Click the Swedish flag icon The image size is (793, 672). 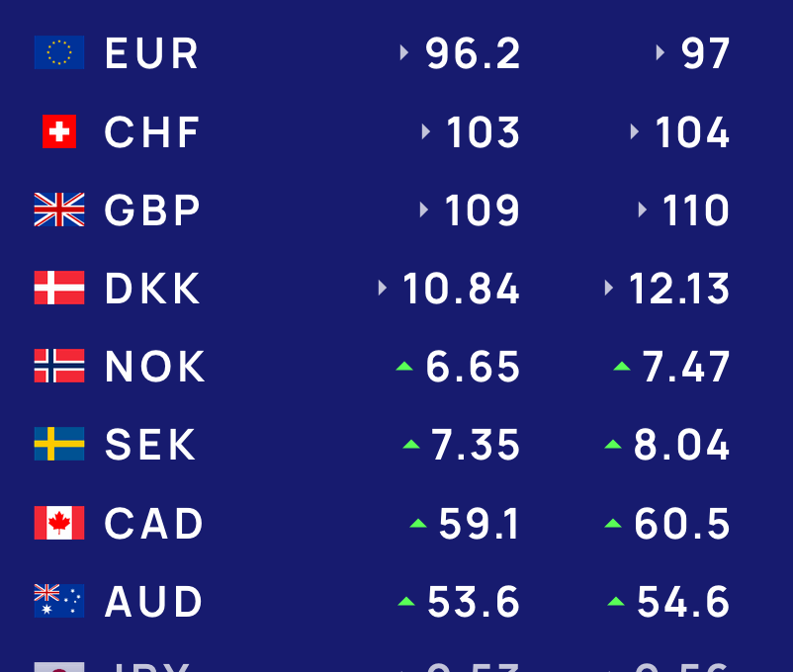pyautogui.click(x=59, y=444)
